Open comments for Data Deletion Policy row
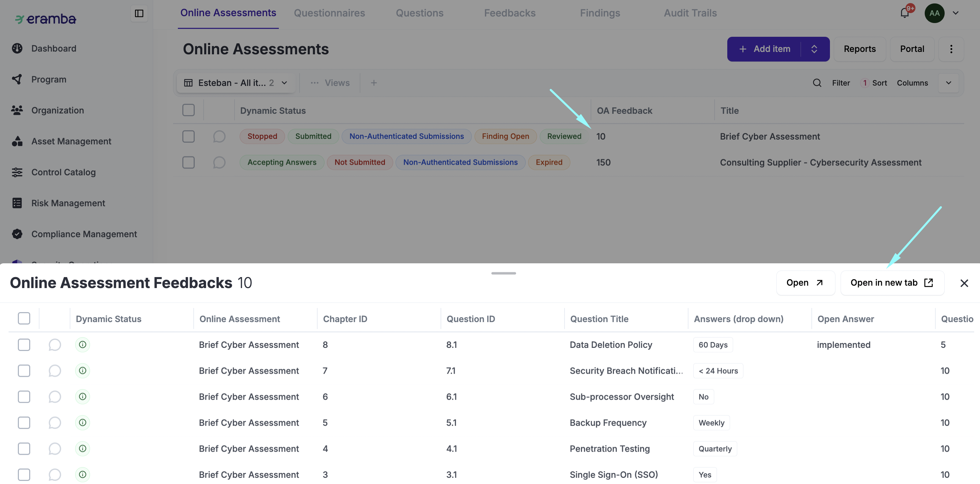 click(55, 345)
